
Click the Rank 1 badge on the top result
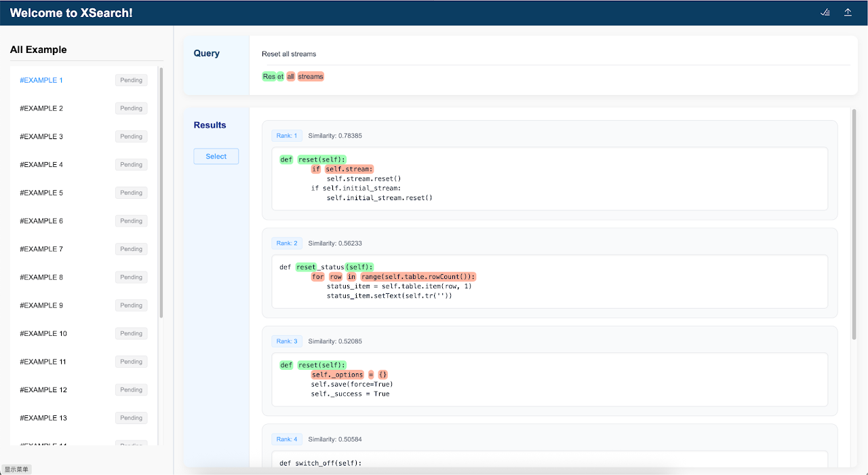pos(286,135)
